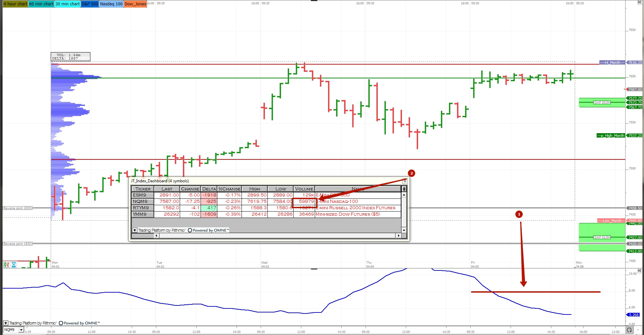Click the 7537.25 price label
This screenshot has height=335, width=644.
click(x=635, y=136)
